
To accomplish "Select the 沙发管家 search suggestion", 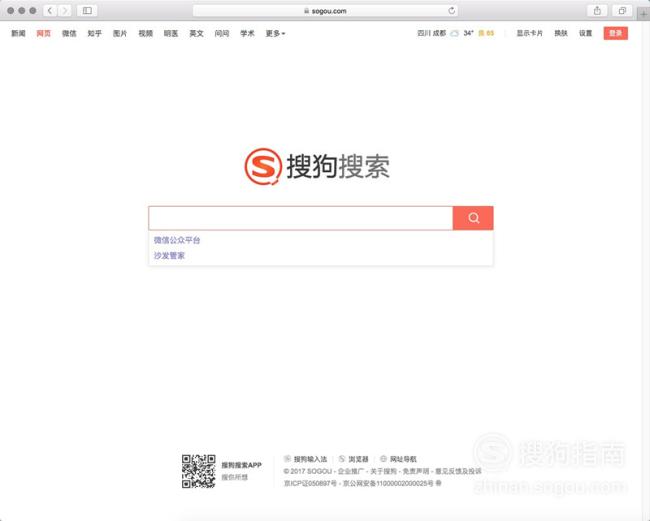I will point(169,256).
